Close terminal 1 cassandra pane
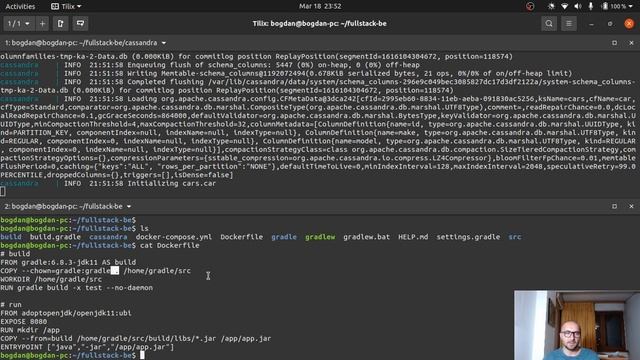Viewport: 640px width, 360px height. tap(631, 43)
